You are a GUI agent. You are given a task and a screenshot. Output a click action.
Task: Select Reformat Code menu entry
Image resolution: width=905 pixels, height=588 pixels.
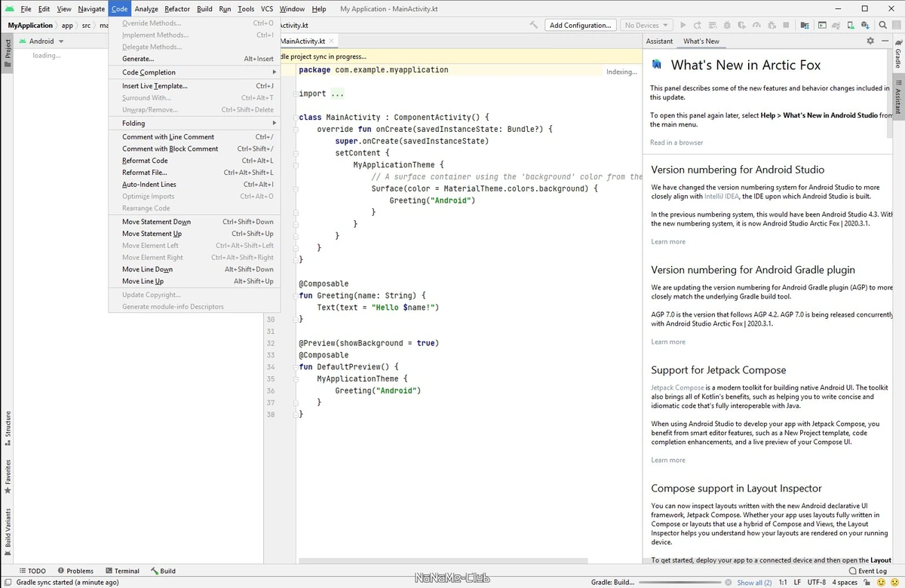coord(195,161)
